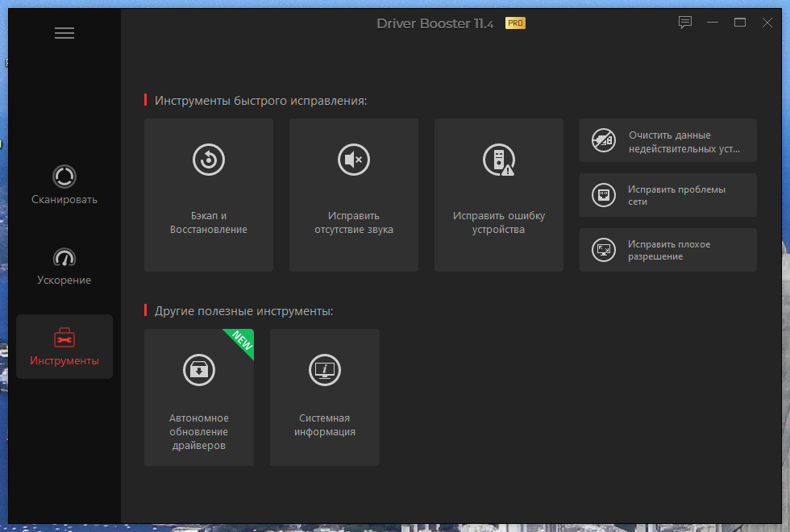The width and height of the screenshot is (790, 532).
Task: Select Исправить проблемы сети
Action: click(x=668, y=195)
